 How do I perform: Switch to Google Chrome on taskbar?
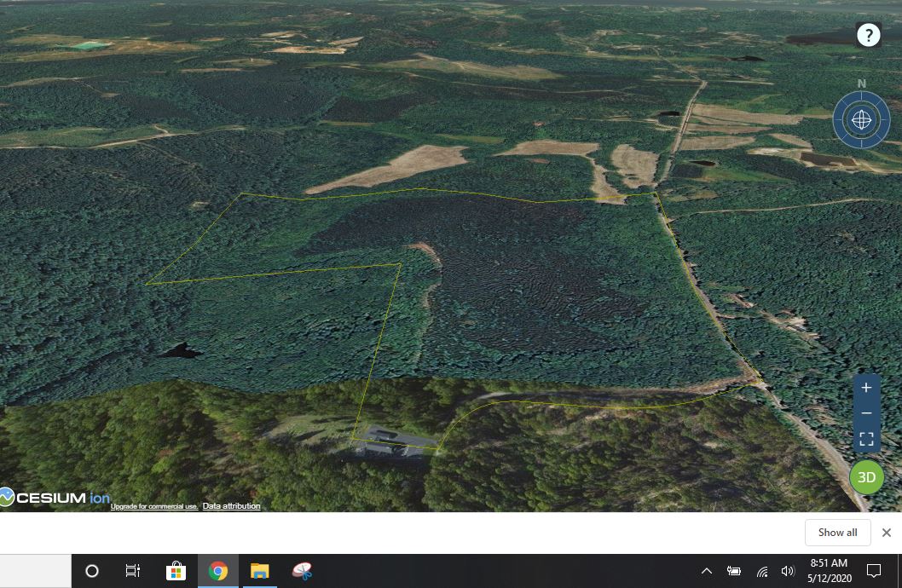click(218, 571)
